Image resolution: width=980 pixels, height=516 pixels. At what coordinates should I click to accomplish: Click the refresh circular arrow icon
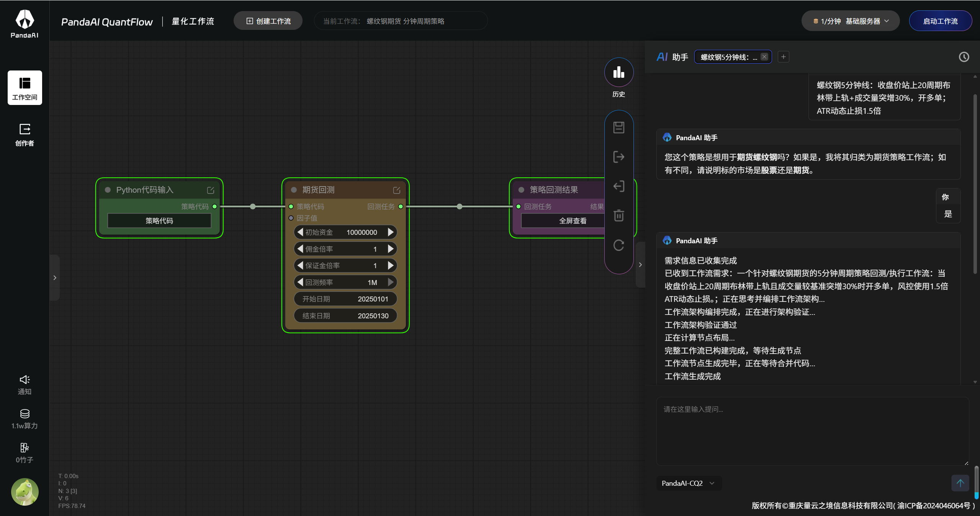(618, 245)
